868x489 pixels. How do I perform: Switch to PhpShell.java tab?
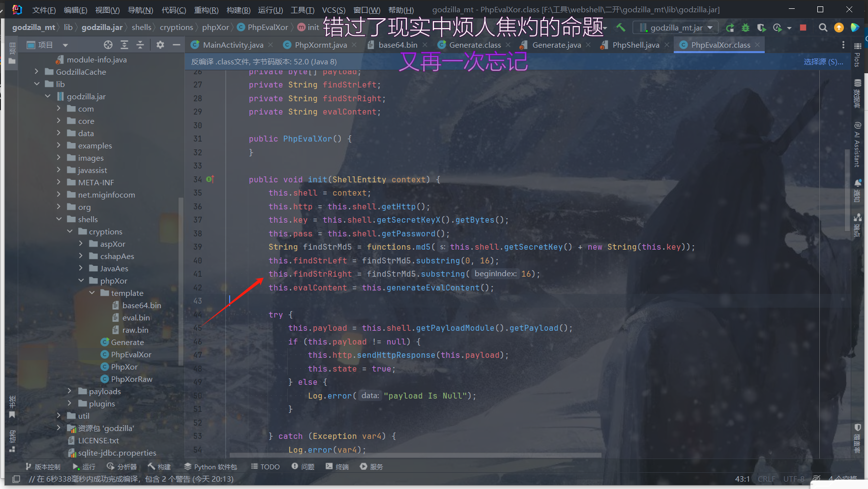pos(636,45)
